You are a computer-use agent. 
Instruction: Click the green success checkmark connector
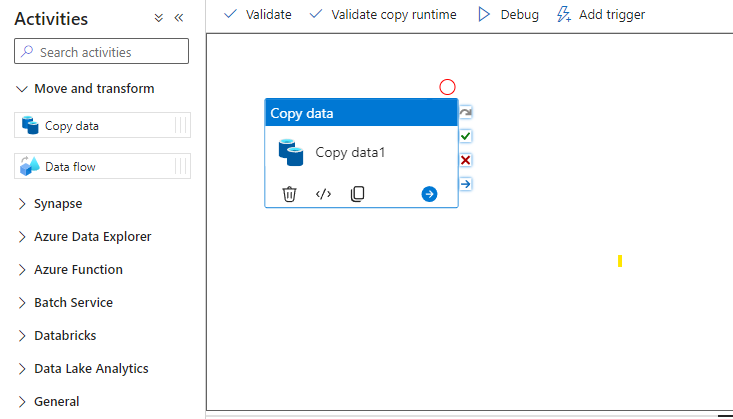pyautogui.click(x=465, y=136)
